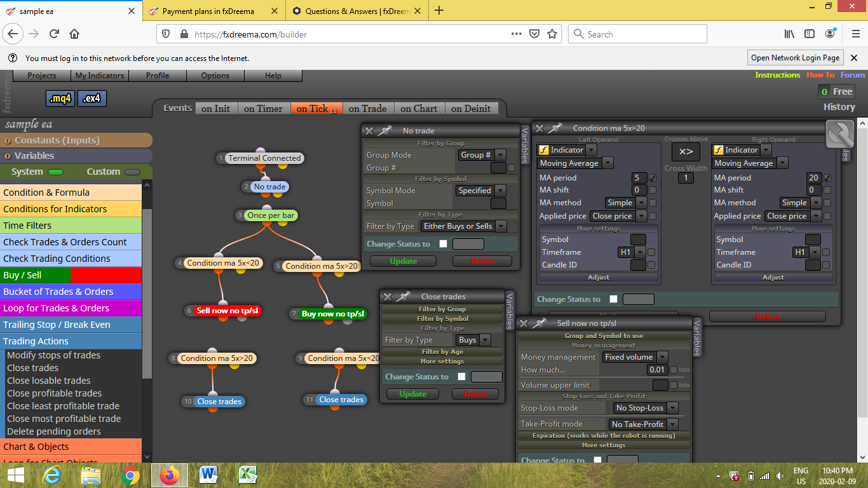The height and width of the screenshot is (488, 868).
Task: Open right operand MA method Simple dropdown
Action: click(800, 203)
